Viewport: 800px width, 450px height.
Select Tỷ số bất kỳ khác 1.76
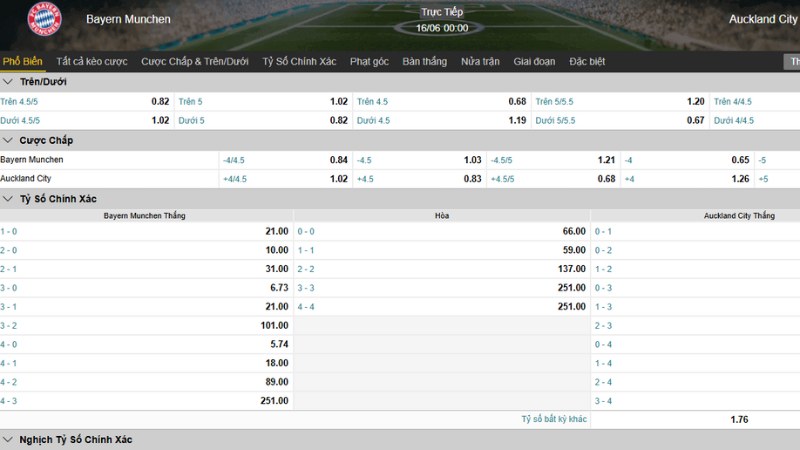point(695,419)
